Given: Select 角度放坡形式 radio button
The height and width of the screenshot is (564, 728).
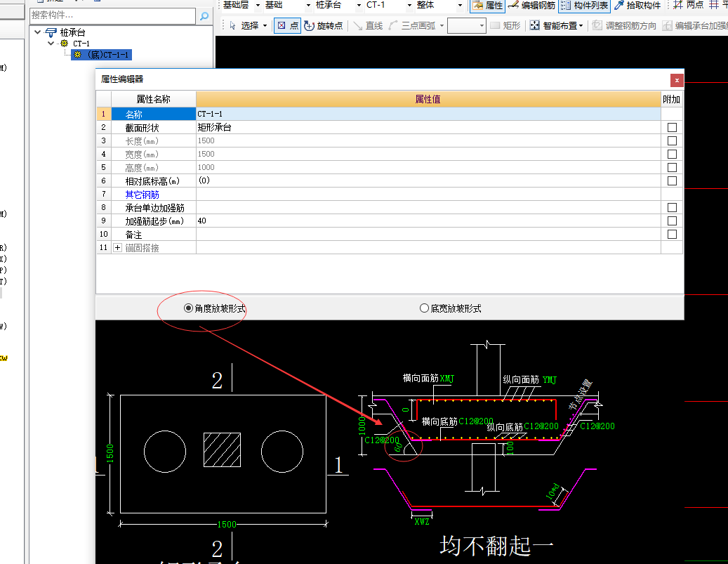Looking at the screenshot, I should click(x=188, y=308).
